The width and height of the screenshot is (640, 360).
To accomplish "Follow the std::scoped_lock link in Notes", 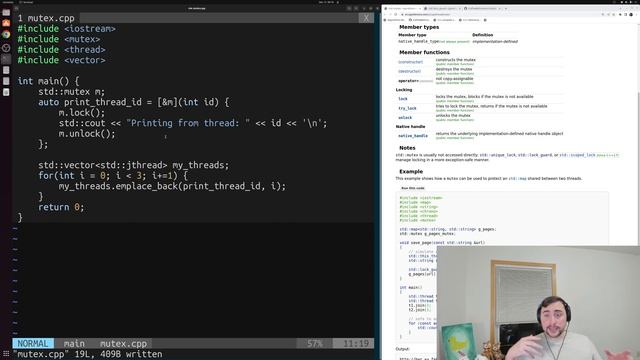I will click(577, 155).
